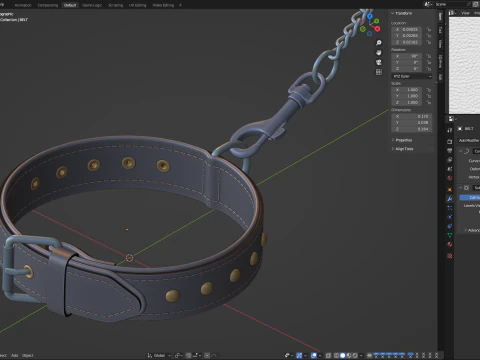The height and width of the screenshot is (360, 480).
Task: Open the Physics properties tab icon
Action: 450,217
